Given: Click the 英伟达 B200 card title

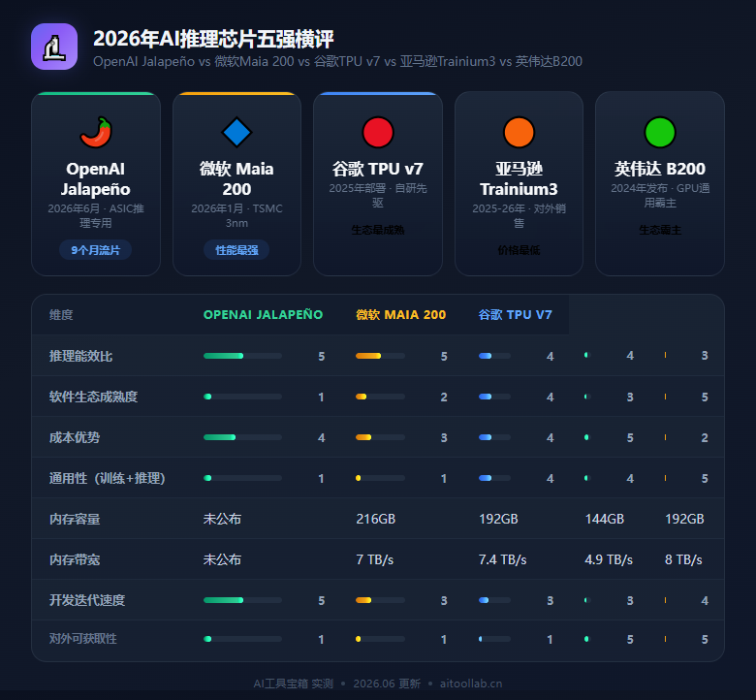Looking at the screenshot, I should [660, 169].
